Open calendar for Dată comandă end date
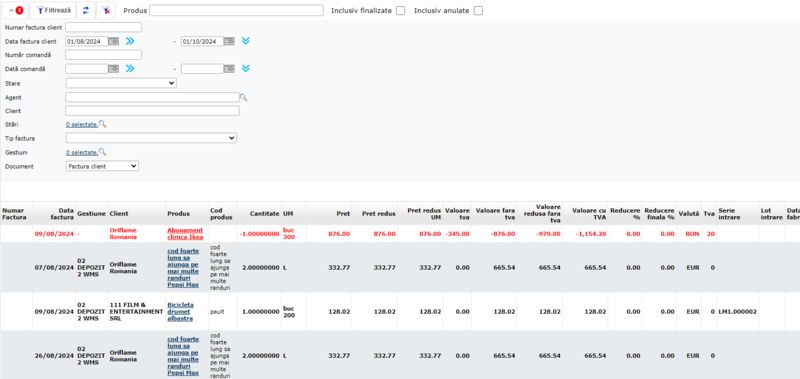The image size is (800, 379). 230,68
